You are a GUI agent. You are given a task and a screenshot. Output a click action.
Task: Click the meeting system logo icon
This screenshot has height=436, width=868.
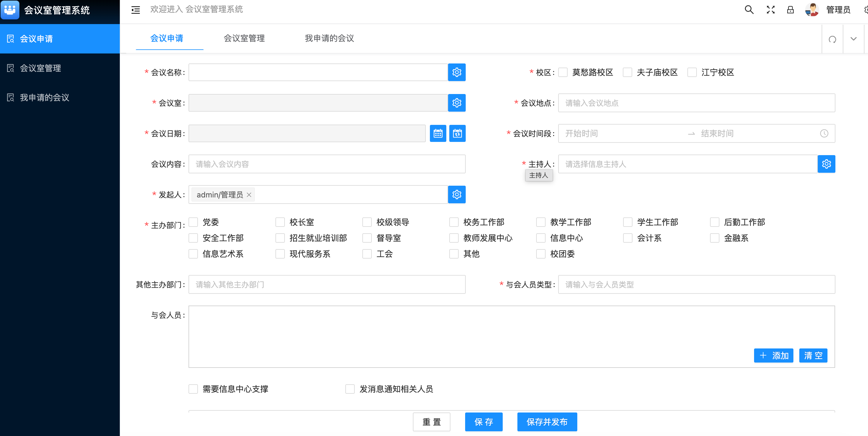click(x=10, y=10)
